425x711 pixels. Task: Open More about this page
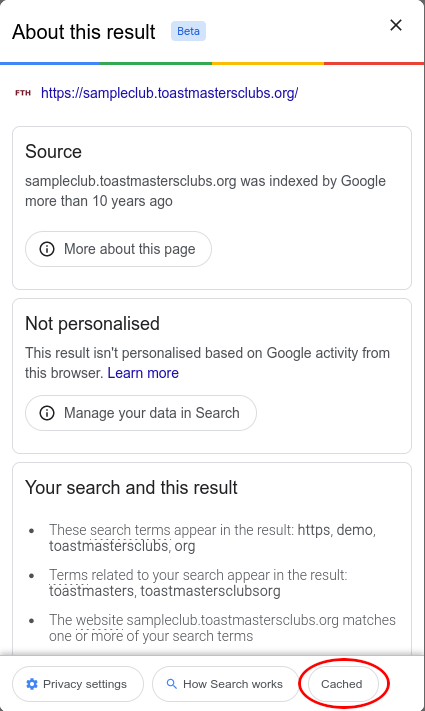click(x=118, y=249)
